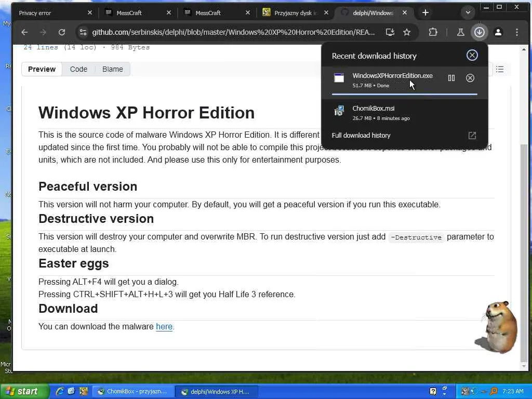
Task: Switch to delphi/Windows XP taskbar button
Action: [217, 392]
